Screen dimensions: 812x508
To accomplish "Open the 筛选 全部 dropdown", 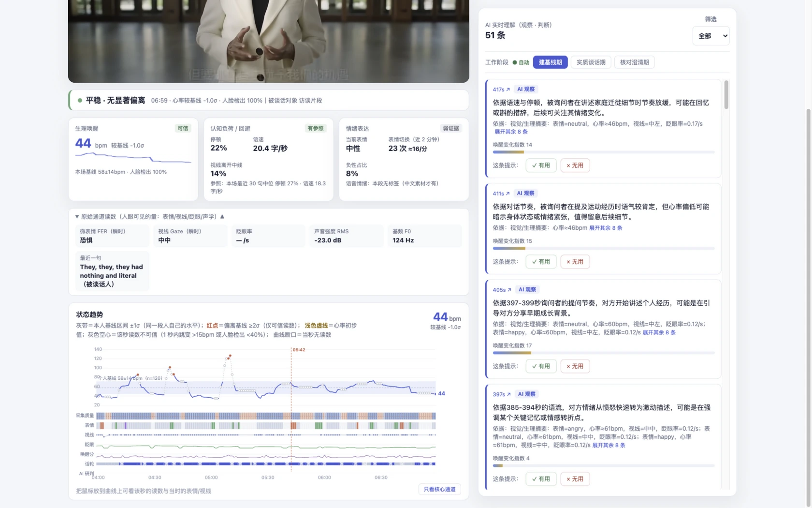I will (710, 36).
